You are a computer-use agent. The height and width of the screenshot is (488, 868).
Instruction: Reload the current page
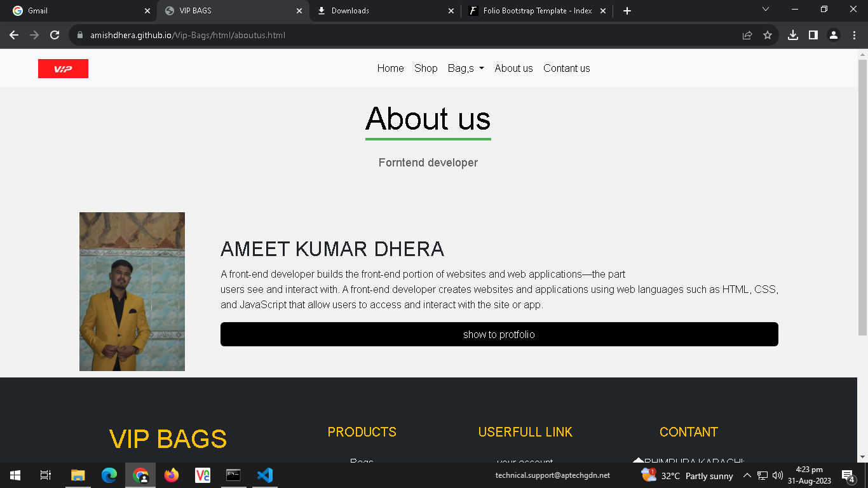[x=54, y=35]
